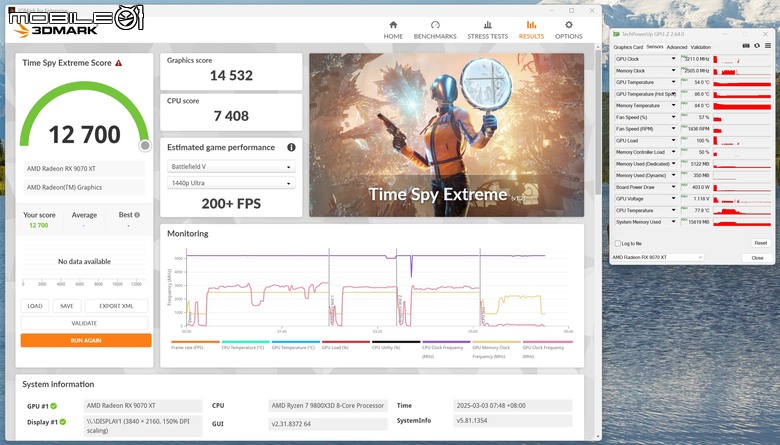780x445 pixels.
Task: Click the 3DMark logo
Action: pos(56,30)
